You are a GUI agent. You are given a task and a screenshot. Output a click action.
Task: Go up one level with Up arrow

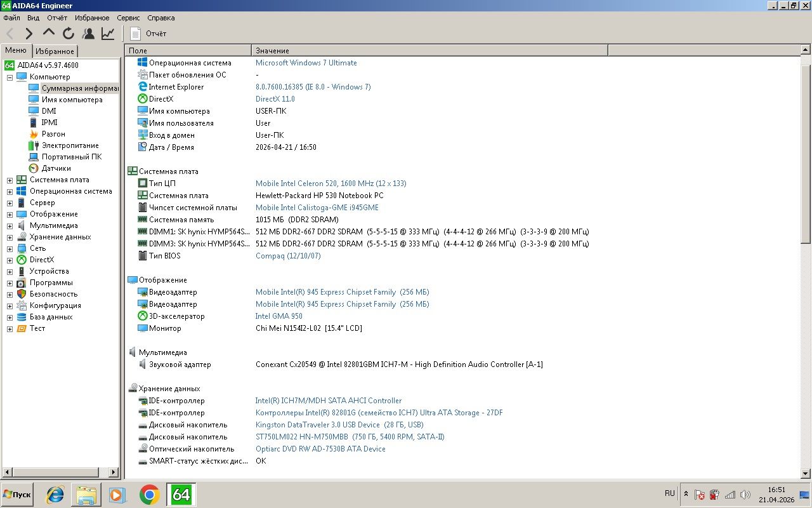pyautogui.click(x=49, y=33)
